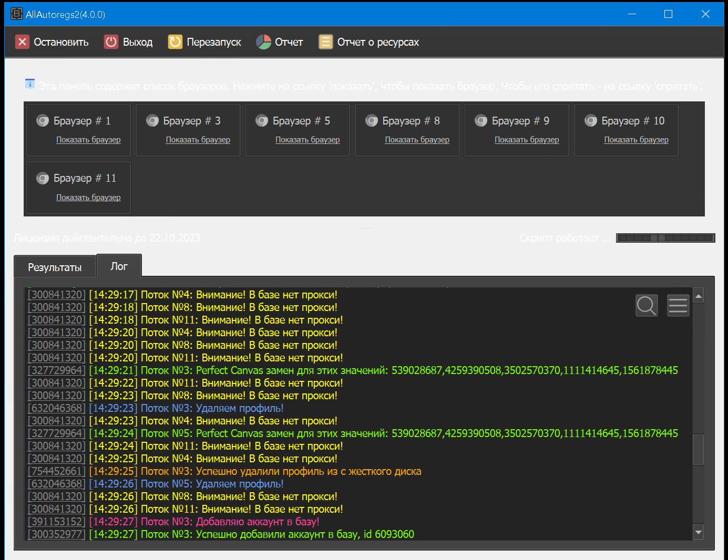Click log scrollbar down arrow
Image resolution: width=728 pixels, height=560 pixels.
698,532
